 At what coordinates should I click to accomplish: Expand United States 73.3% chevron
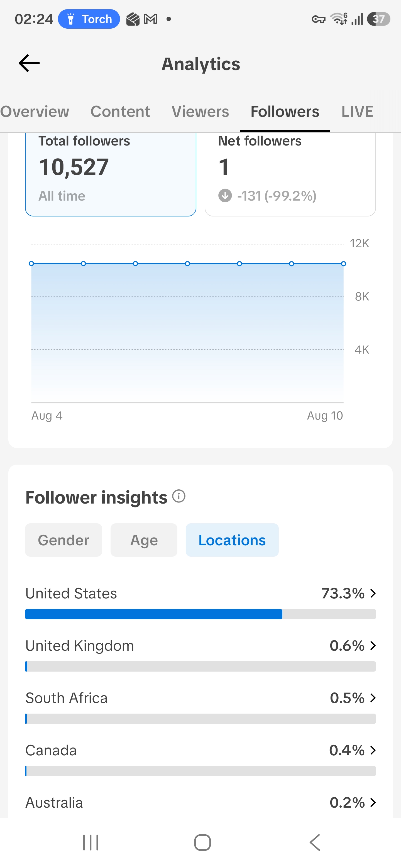(373, 593)
